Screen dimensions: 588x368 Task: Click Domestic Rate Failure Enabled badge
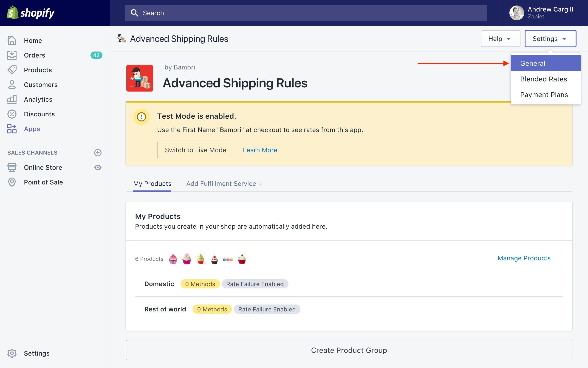pos(255,284)
